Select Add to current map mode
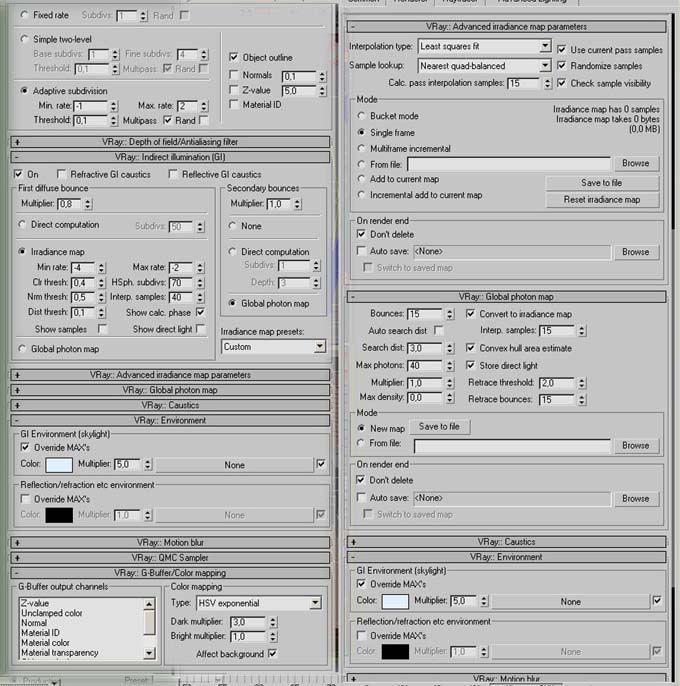Screen dimensions: 680x686 pyautogui.click(x=361, y=179)
